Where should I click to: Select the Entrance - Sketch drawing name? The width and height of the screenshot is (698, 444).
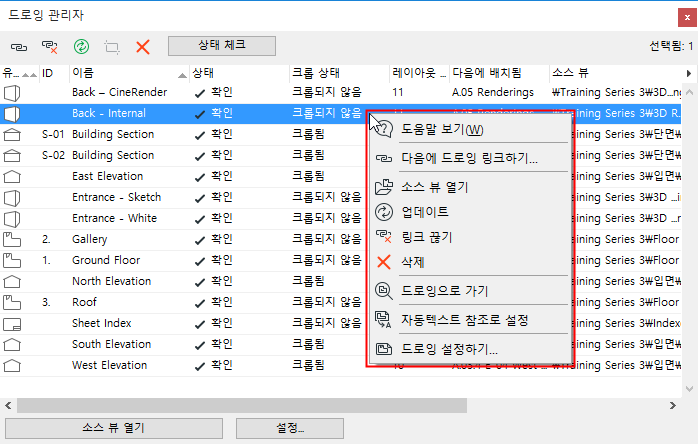point(116,197)
